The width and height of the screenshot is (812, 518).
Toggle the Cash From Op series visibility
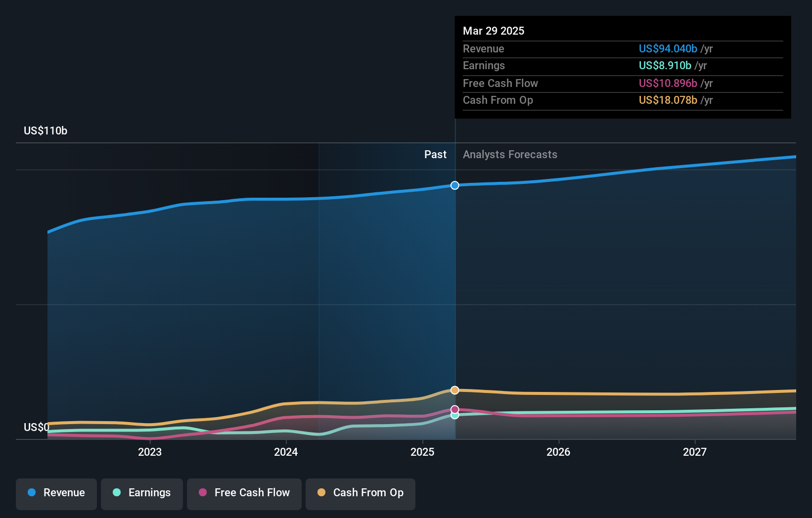click(360, 493)
